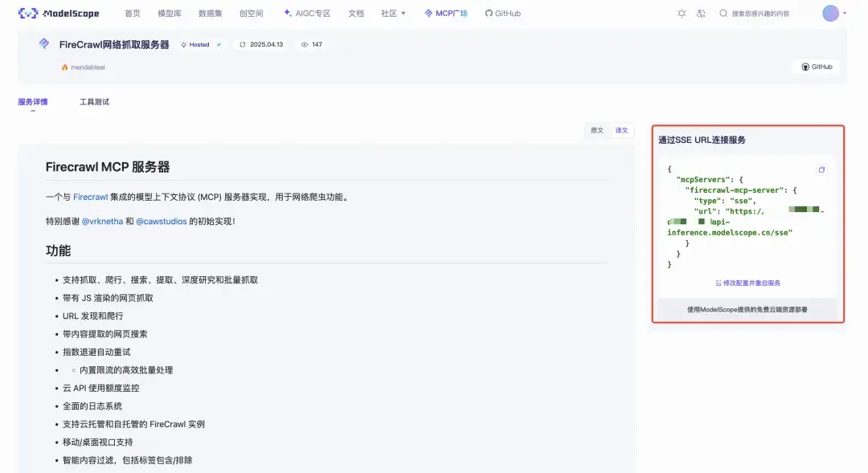Open the 首页 nav item
The image size is (868, 473).
tap(133, 14)
